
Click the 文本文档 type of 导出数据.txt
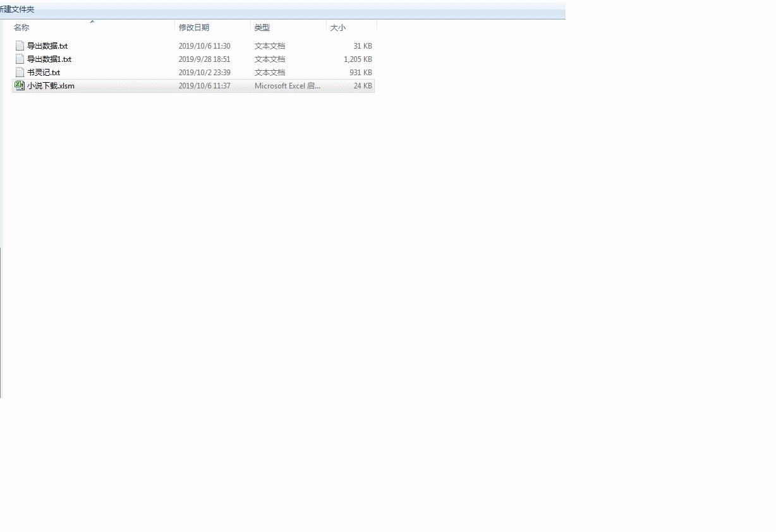[x=270, y=46]
